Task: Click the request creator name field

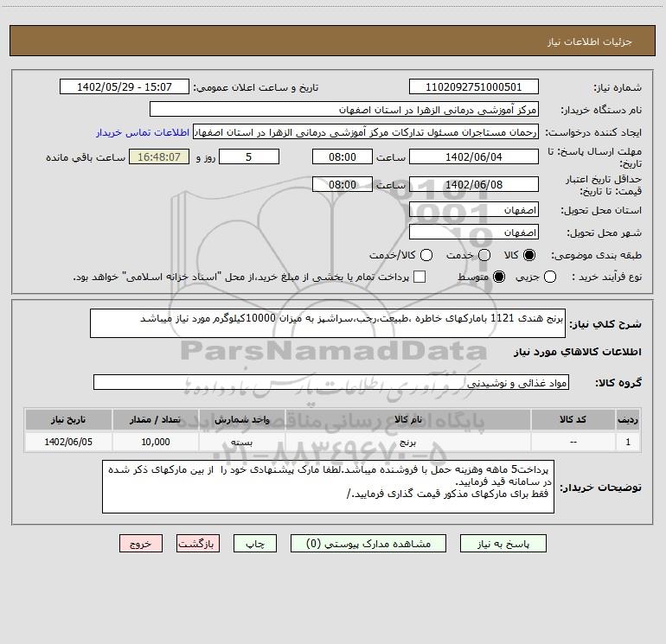Action: pyautogui.click(x=366, y=132)
